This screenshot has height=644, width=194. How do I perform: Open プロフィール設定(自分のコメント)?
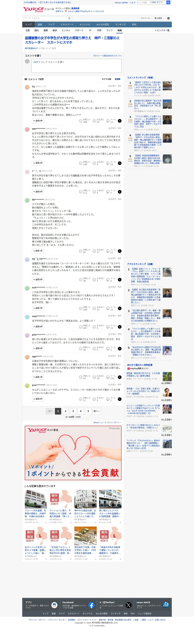click(107, 56)
